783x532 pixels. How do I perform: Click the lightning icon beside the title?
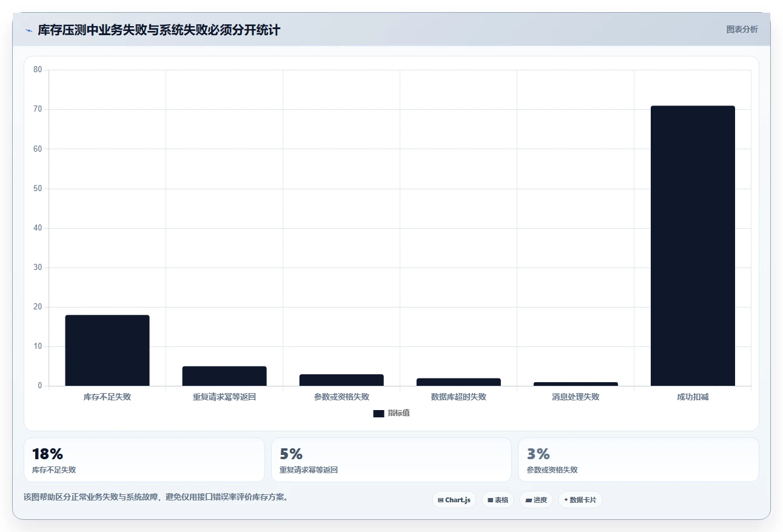tap(29, 30)
